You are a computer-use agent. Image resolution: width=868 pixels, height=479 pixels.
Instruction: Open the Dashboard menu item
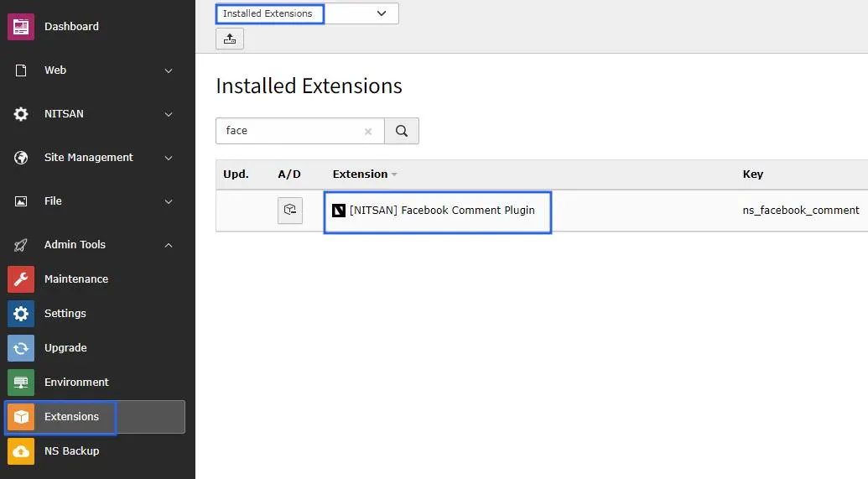71,27
